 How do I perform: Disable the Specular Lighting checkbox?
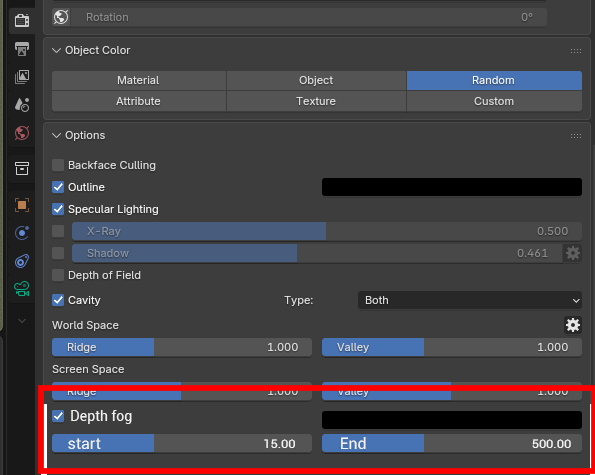click(58, 209)
